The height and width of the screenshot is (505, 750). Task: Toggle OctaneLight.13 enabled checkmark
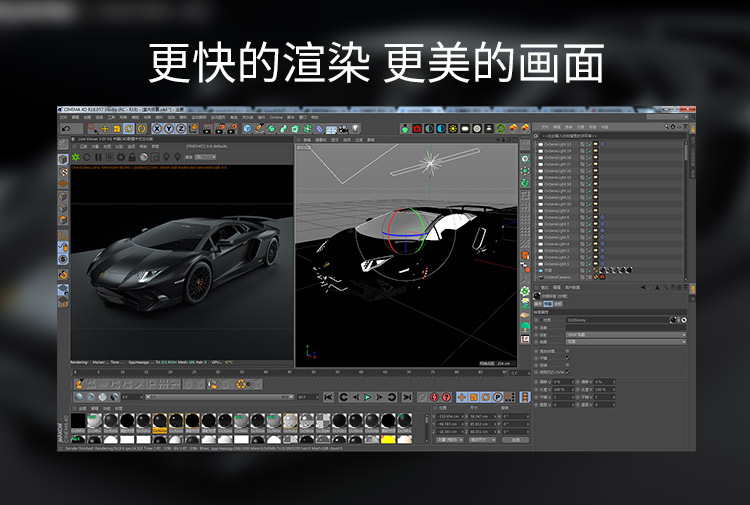[589, 144]
